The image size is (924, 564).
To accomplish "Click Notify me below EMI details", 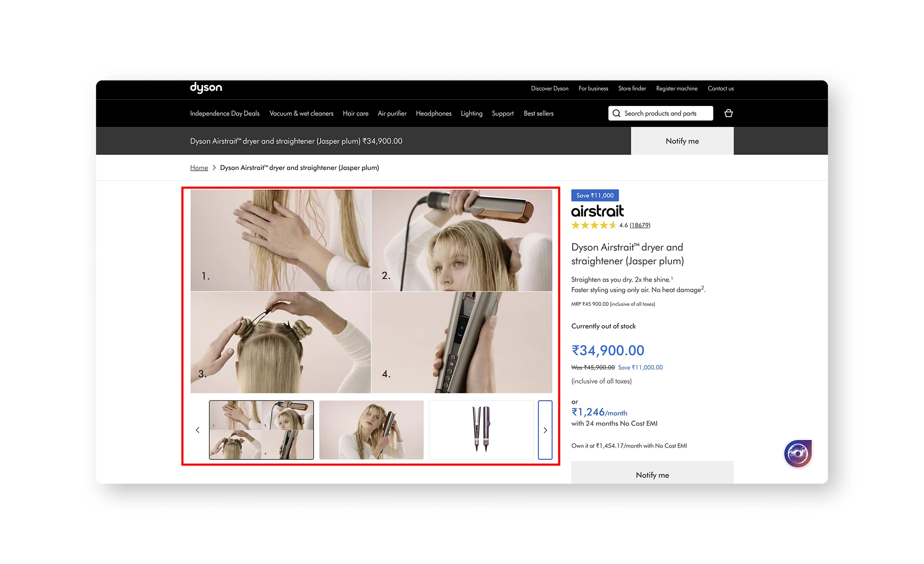I will tap(652, 474).
